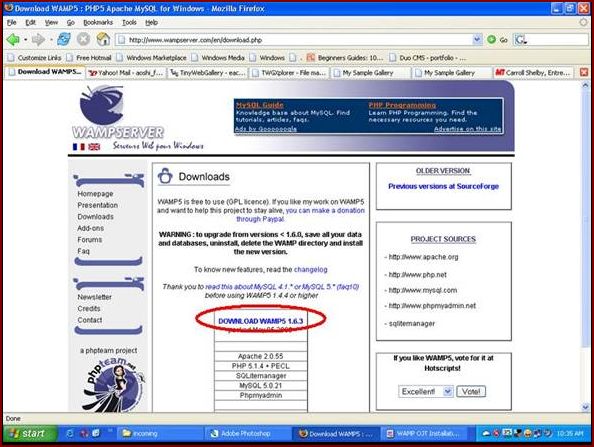Open the Windows Start button

pos(30,433)
